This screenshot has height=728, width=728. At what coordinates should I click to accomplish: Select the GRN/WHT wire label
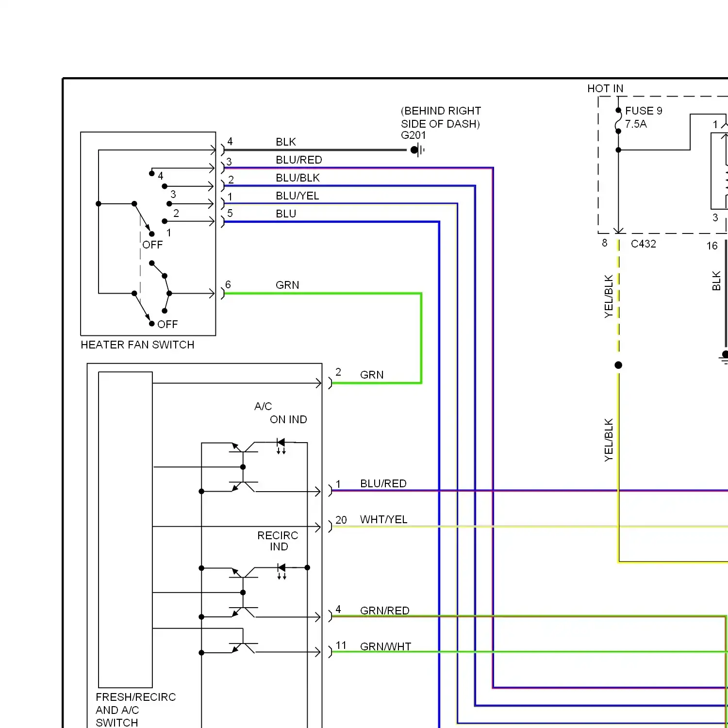(386, 646)
